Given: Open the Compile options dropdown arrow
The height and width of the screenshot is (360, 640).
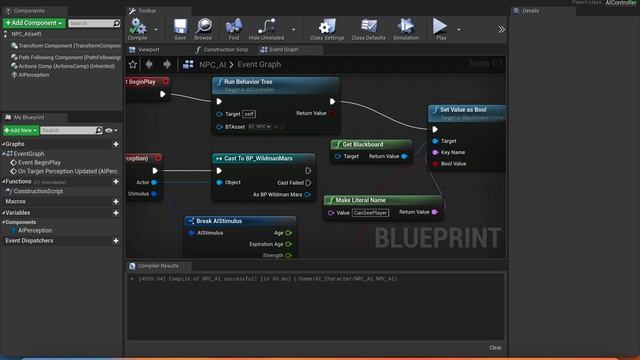Looking at the screenshot, I should 156,29.
